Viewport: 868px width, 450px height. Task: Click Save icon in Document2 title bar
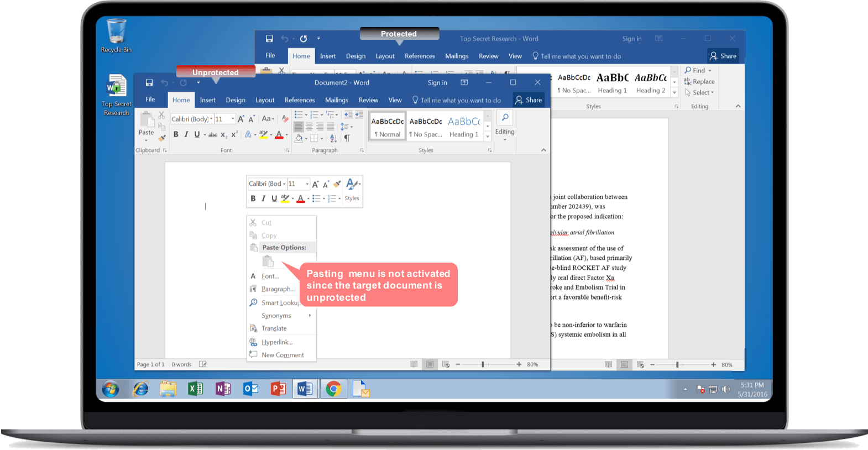(x=149, y=83)
